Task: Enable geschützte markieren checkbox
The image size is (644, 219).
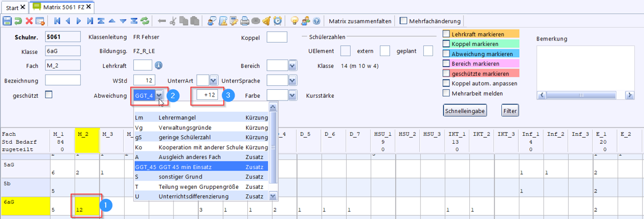Action: tap(446, 74)
